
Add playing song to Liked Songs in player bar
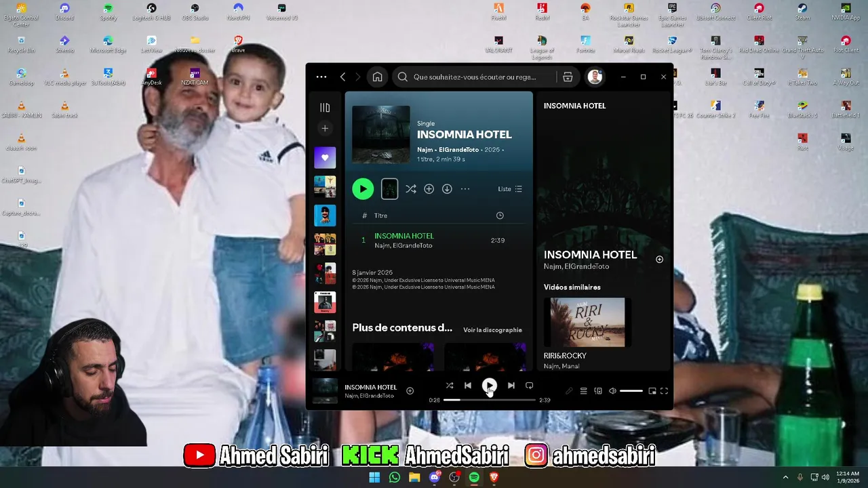pyautogui.click(x=410, y=391)
